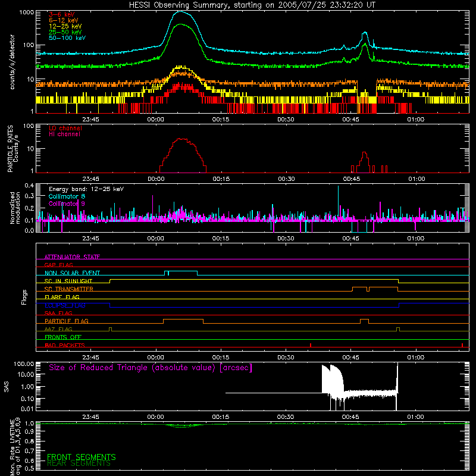Click the SAA FLAG label

click(x=58, y=313)
